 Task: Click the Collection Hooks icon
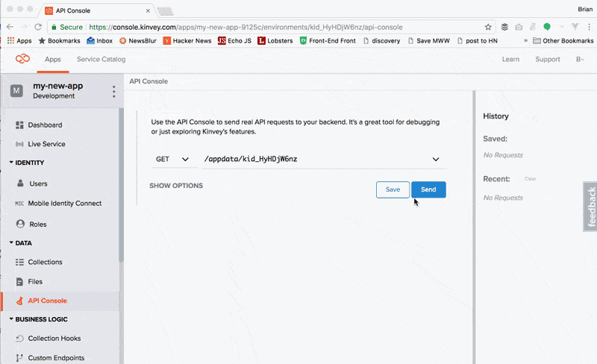[20, 339]
